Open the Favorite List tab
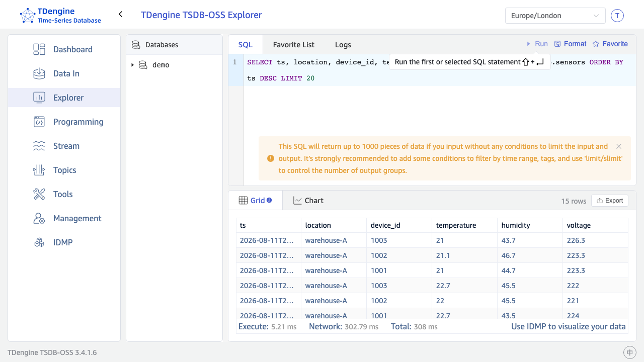This screenshot has width=644, height=362. coord(294,44)
